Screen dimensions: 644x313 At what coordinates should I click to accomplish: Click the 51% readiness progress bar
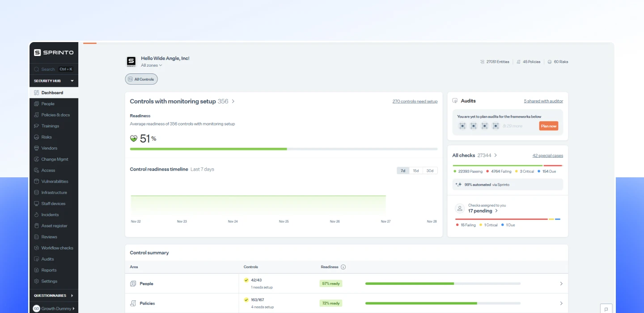(x=284, y=149)
